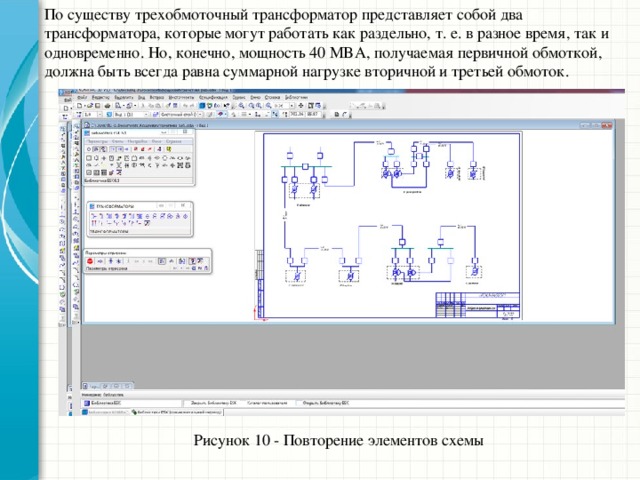Click the drawing title block stamp
The width and height of the screenshot is (640, 480).
478,305
